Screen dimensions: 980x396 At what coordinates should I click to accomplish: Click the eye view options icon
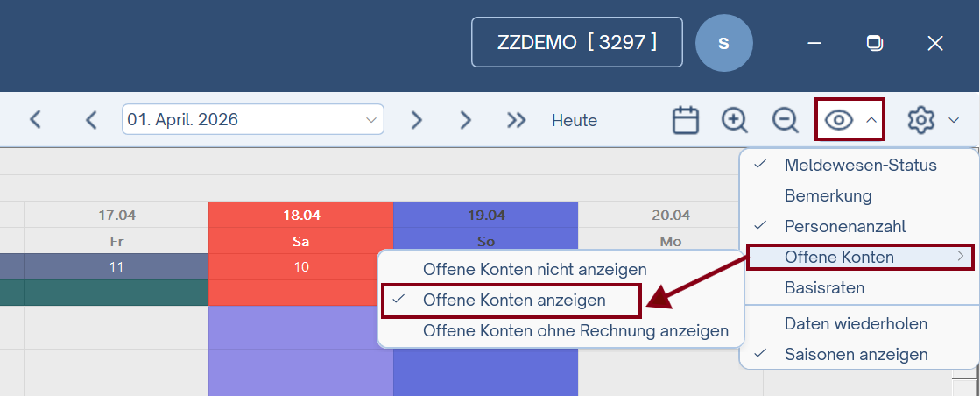pyautogui.click(x=839, y=120)
